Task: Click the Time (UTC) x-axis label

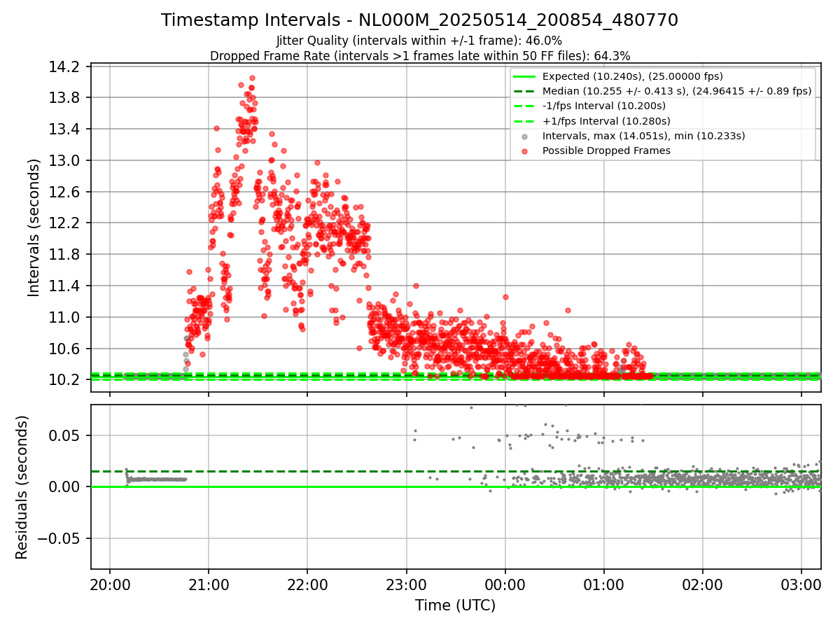Action: tap(455, 605)
